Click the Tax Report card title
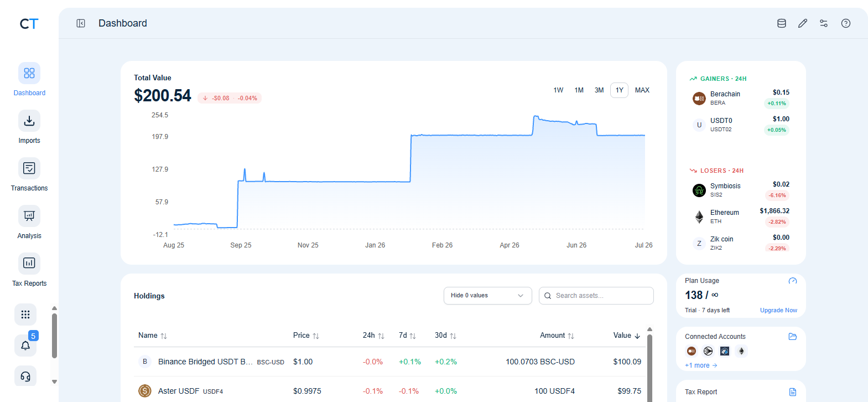Screen dimensions: 868x402 tap(701, 392)
